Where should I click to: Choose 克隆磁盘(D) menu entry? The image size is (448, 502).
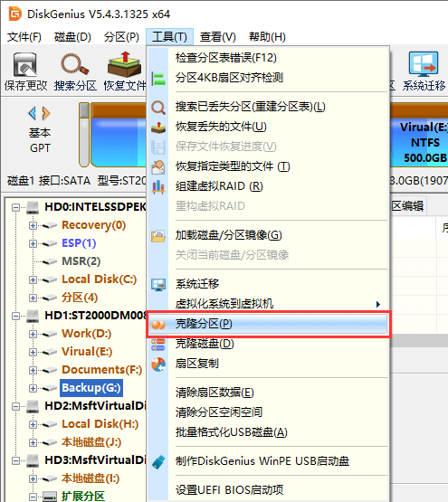pos(205,344)
